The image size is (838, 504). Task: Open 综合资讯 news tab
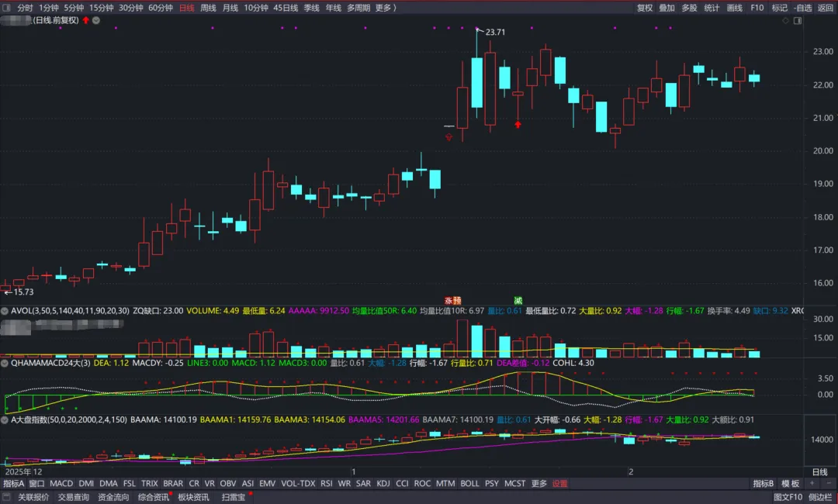click(154, 497)
